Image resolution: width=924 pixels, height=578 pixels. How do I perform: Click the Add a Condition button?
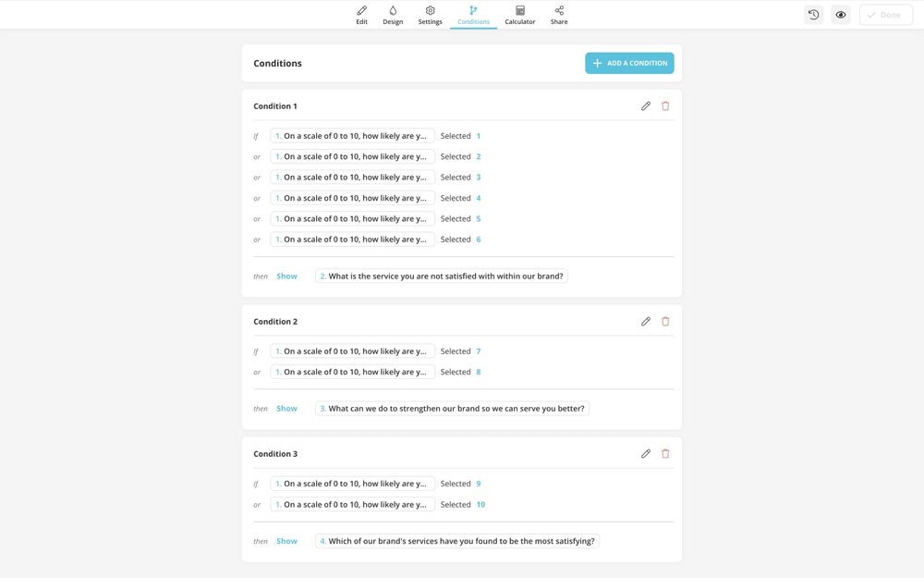pyautogui.click(x=629, y=63)
